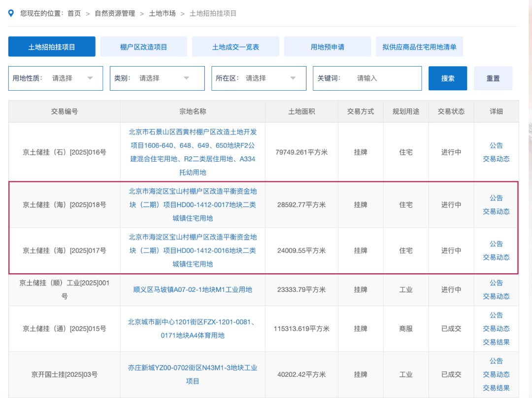View 交易结果 for 亦庄新城 parcel
Screen dimensions: 532x398
click(x=496, y=388)
